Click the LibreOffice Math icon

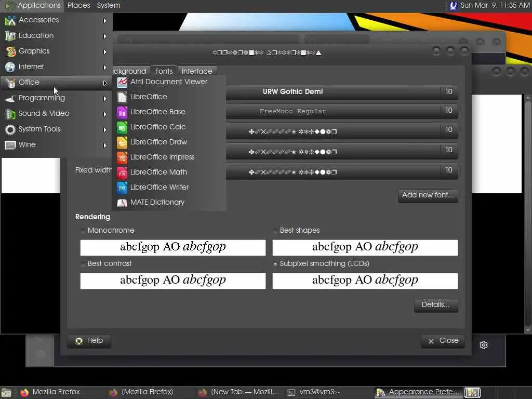pyautogui.click(x=122, y=172)
